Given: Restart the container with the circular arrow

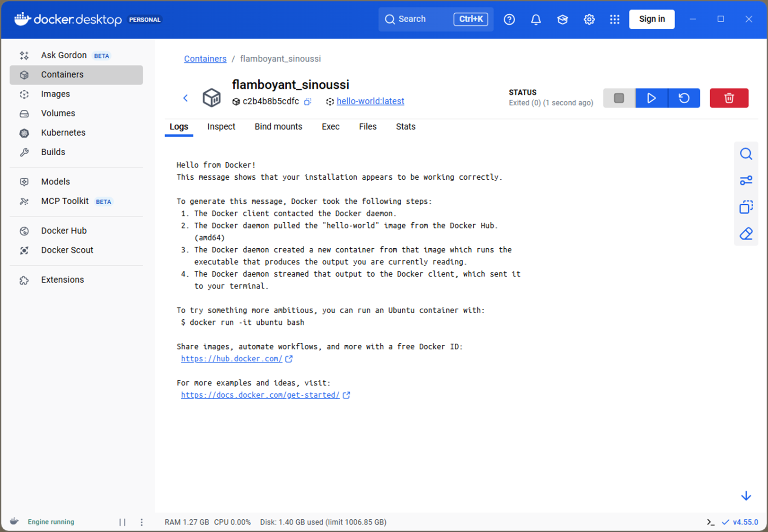Looking at the screenshot, I should pos(684,98).
